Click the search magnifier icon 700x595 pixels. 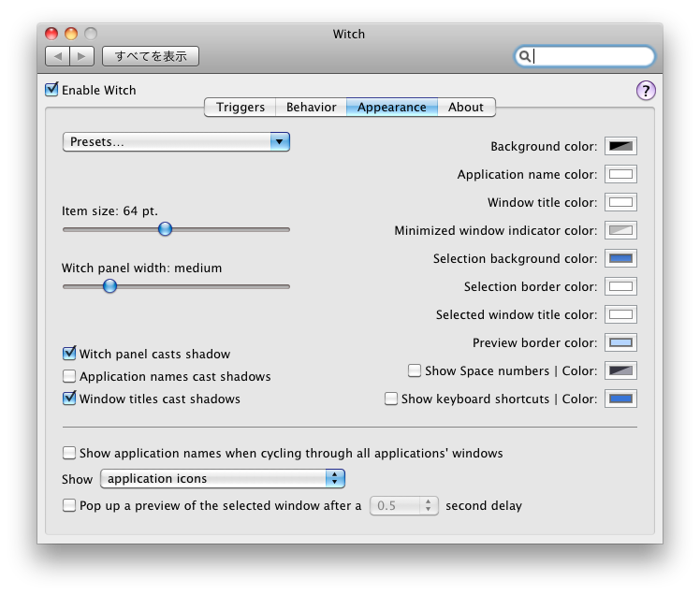coord(525,56)
